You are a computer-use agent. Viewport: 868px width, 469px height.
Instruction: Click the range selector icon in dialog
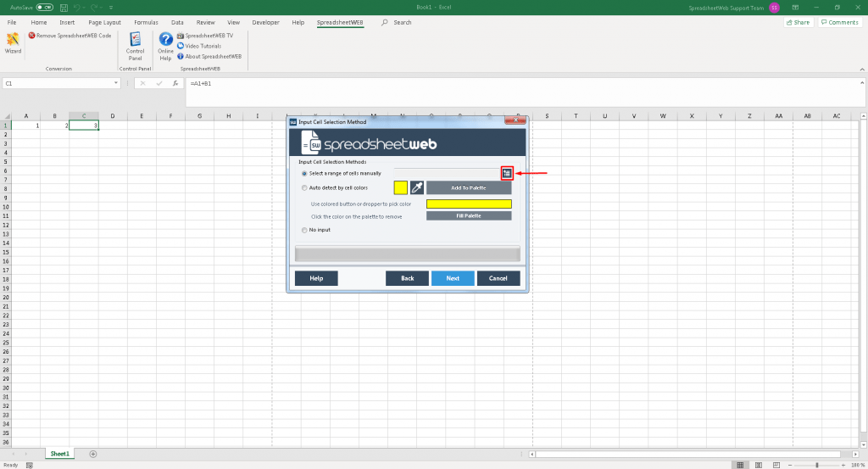tap(507, 173)
